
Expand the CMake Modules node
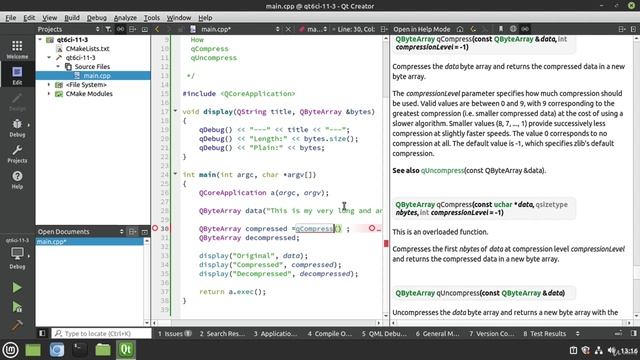[x=49, y=93]
